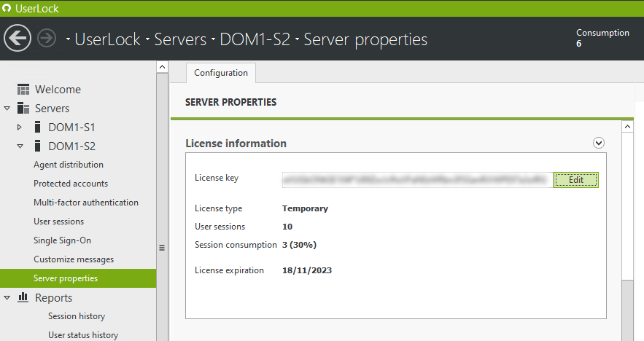Open Customize messages
This screenshot has height=341, width=644.
point(74,259)
